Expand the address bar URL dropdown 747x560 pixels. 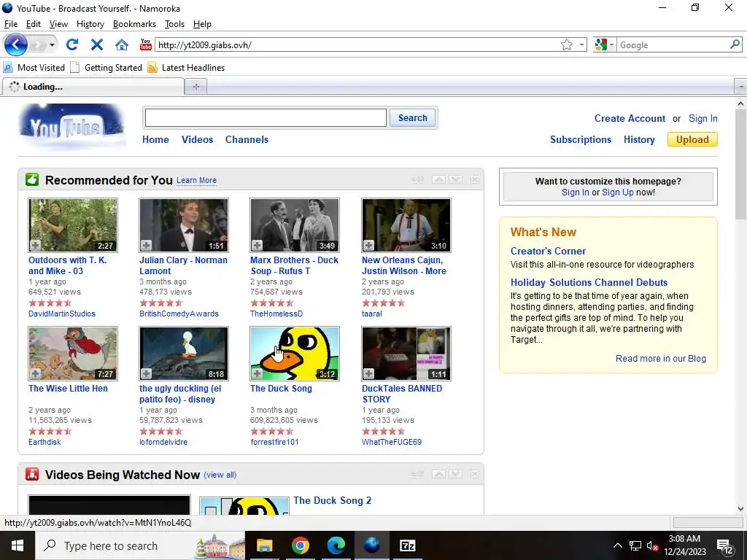581,44
